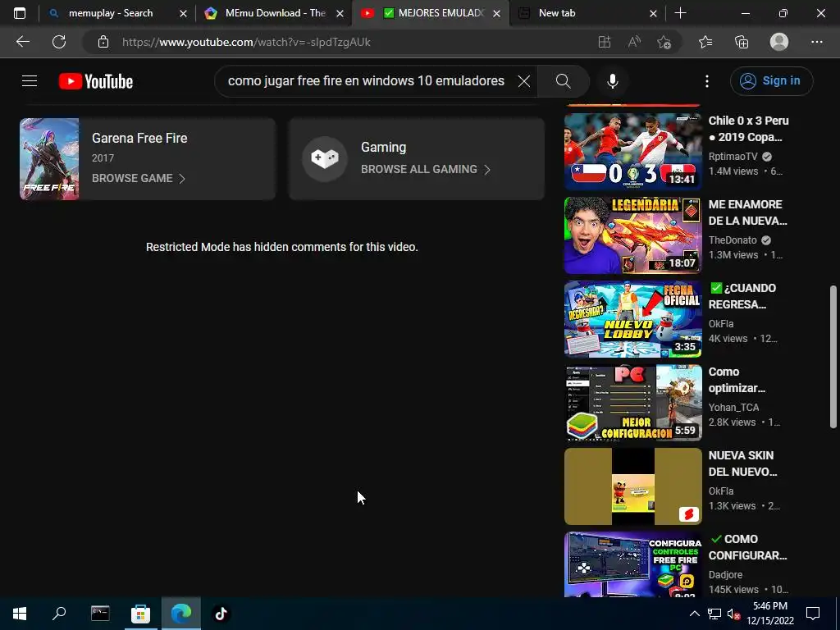Open the tab actions menu
Screen dimensions: 840x630
tap(20, 13)
